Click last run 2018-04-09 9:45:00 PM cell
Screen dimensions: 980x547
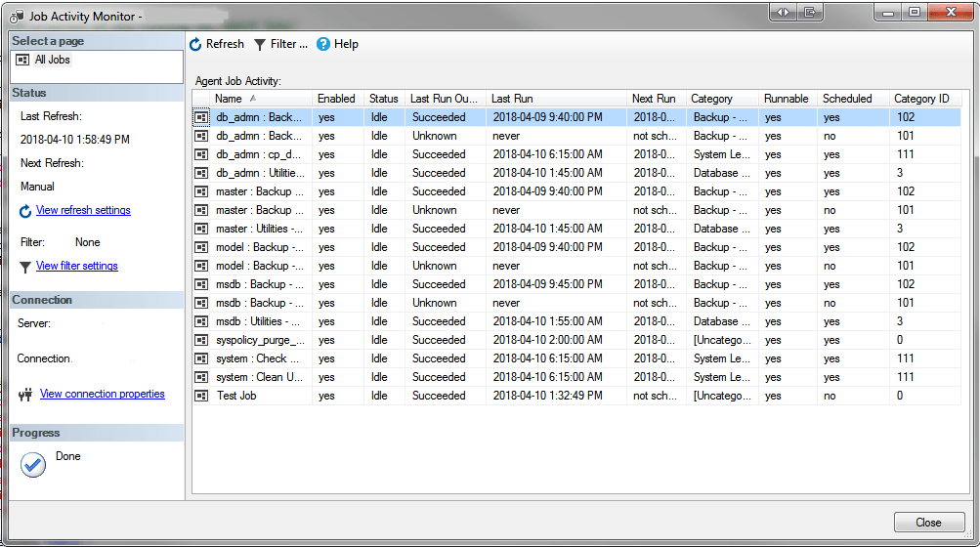point(547,284)
